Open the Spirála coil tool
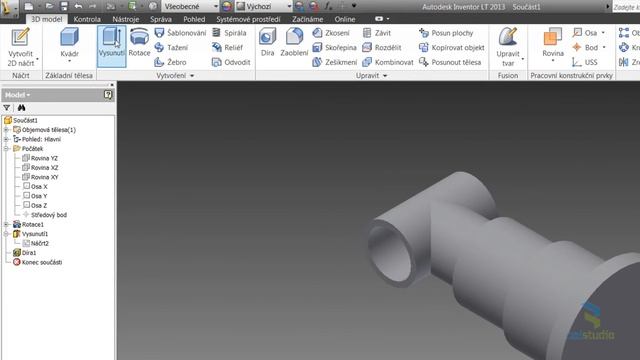Image resolution: width=640 pixels, height=360 pixels. pos(229,33)
